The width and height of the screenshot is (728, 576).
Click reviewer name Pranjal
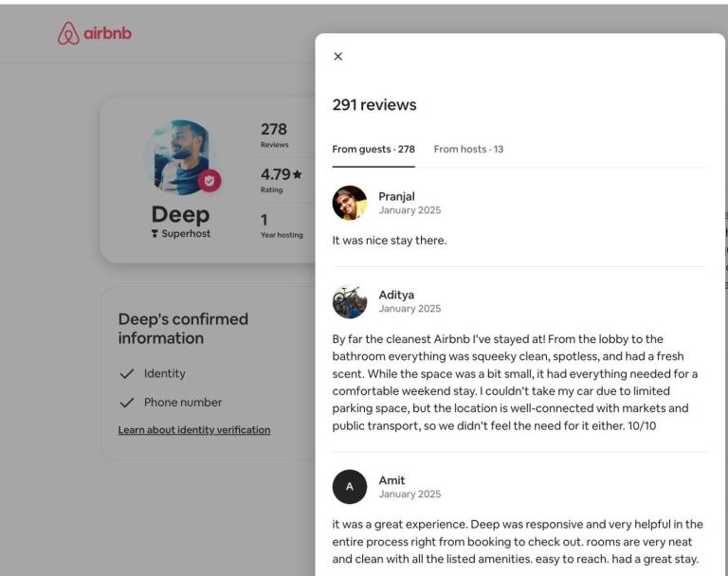point(396,197)
